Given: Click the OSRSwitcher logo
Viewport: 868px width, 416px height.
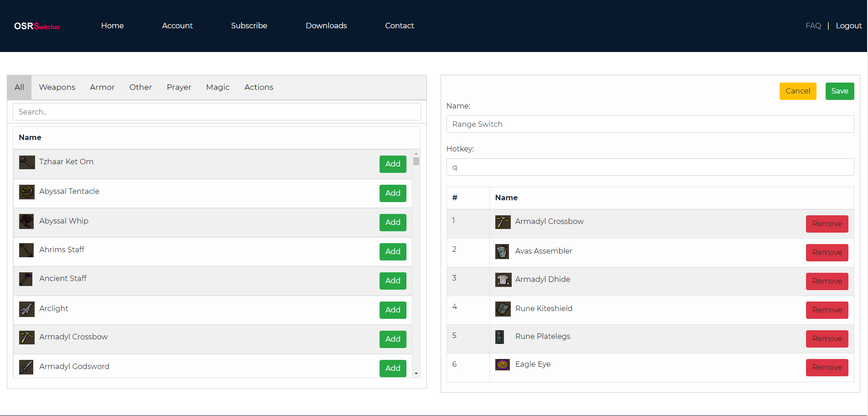Looking at the screenshot, I should click(37, 26).
